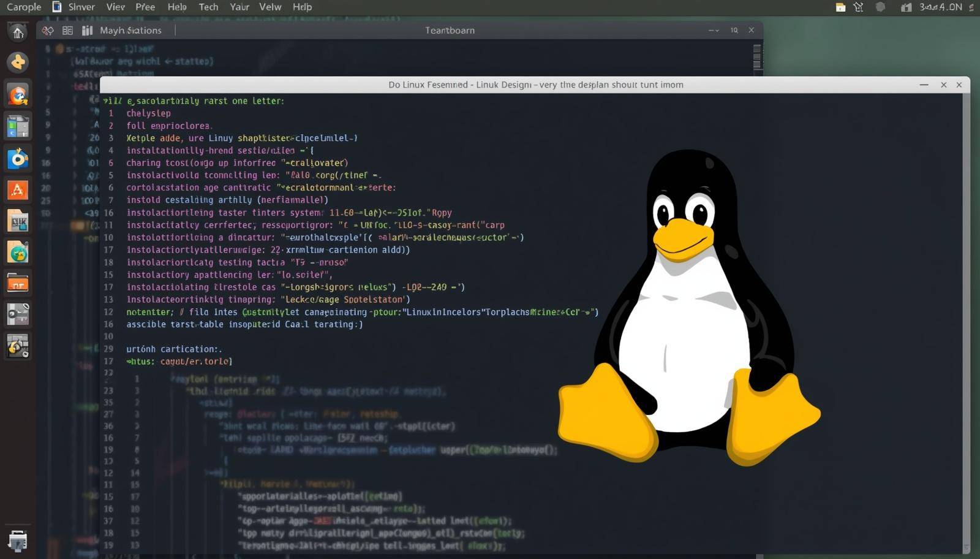This screenshot has width=980, height=559.
Task: Open the yellow folder tray icon
Action: coord(840,7)
